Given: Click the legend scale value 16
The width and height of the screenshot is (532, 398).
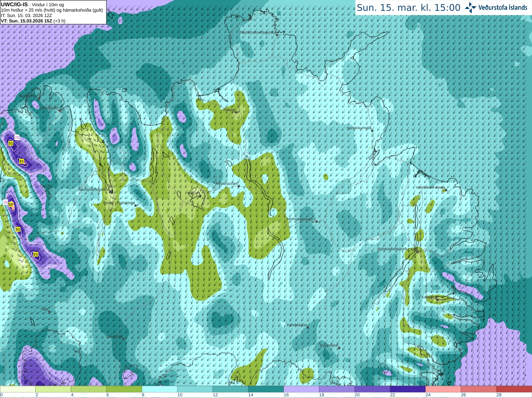Looking at the screenshot, I should tap(286, 395).
